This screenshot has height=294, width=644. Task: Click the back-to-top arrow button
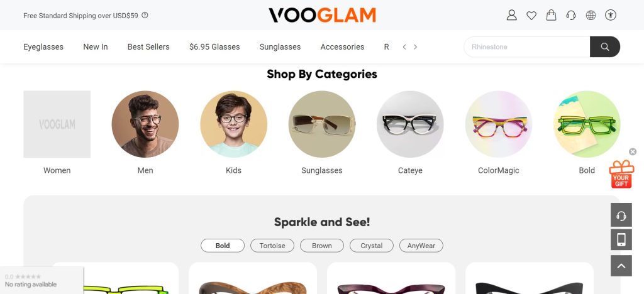pyautogui.click(x=621, y=266)
